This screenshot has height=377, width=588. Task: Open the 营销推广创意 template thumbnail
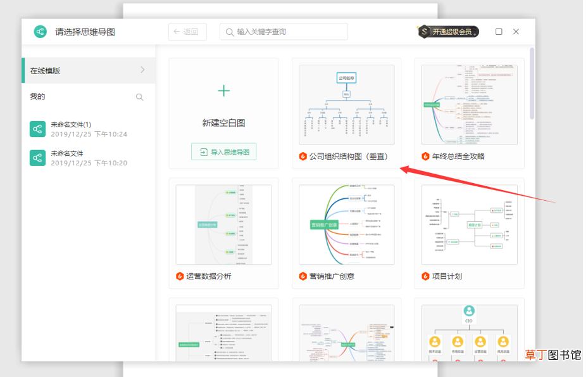point(346,224)
